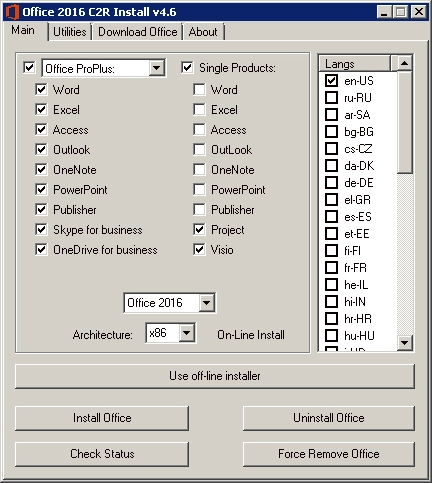Check Excel under Single Products
This screenshot has width=432, height=483.
pos(199,110)
